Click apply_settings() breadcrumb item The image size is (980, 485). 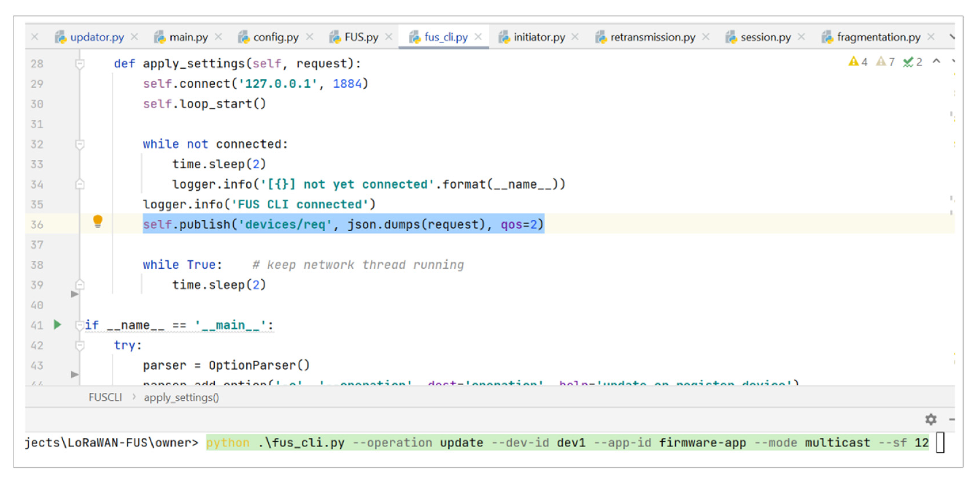(x=181, y=397)
